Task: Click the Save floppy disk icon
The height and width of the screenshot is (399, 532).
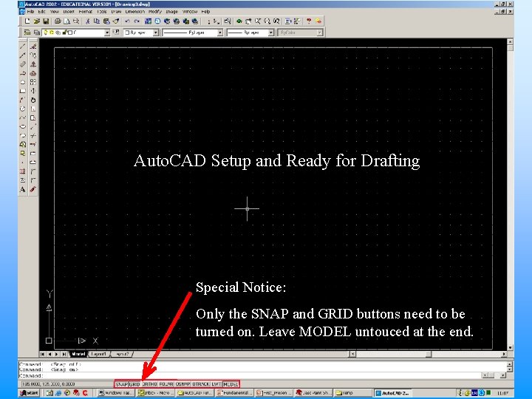Action: (46, 21)
